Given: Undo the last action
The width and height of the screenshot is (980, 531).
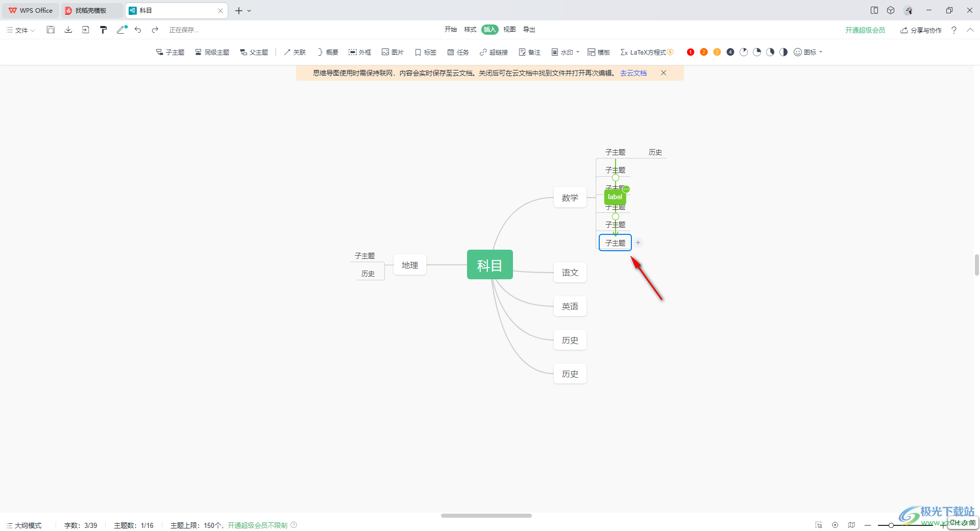Looking at the screenshot, I should pos(138,30).
